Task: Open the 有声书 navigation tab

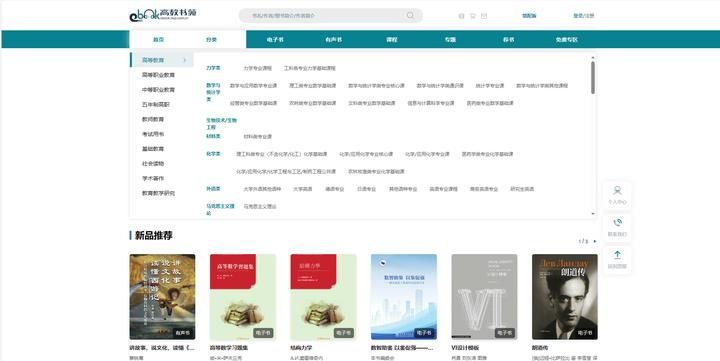Action: click(333, 39)
